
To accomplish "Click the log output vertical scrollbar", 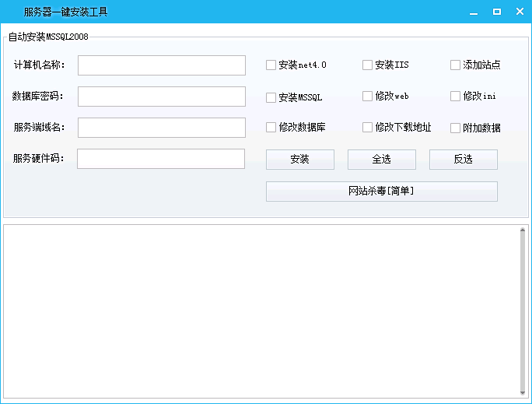I will tap(523, 311).
